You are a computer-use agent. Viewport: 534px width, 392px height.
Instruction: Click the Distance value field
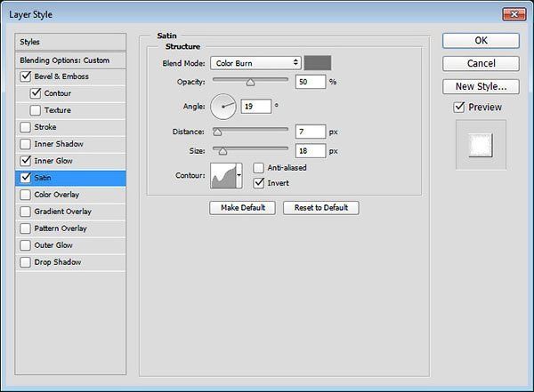(x=311, y=132)
